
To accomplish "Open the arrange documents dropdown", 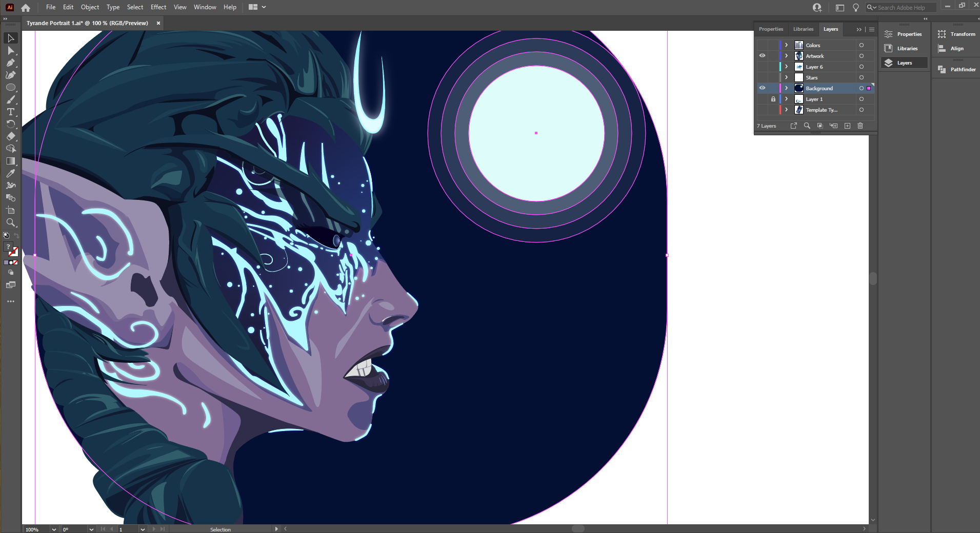I will 257,7.
